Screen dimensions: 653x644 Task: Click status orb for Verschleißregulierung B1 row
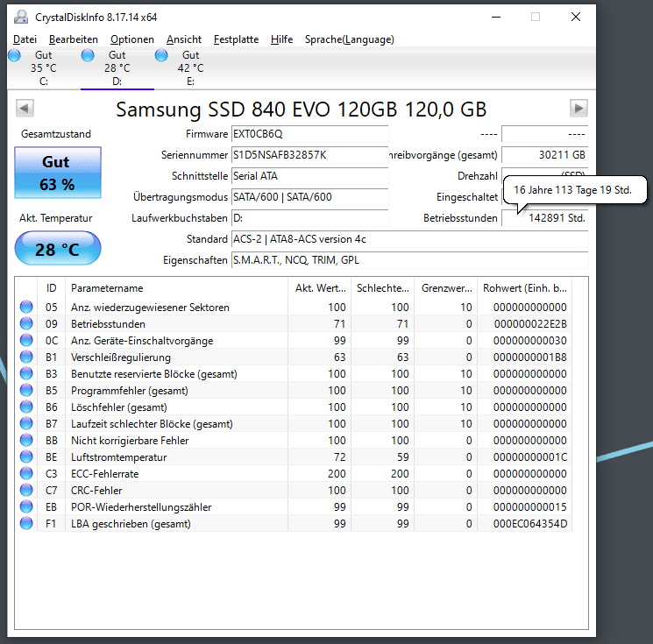tap(26, 357)
